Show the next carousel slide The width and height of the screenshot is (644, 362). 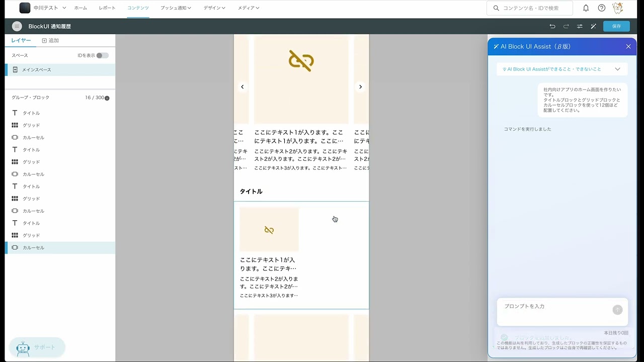360,86
